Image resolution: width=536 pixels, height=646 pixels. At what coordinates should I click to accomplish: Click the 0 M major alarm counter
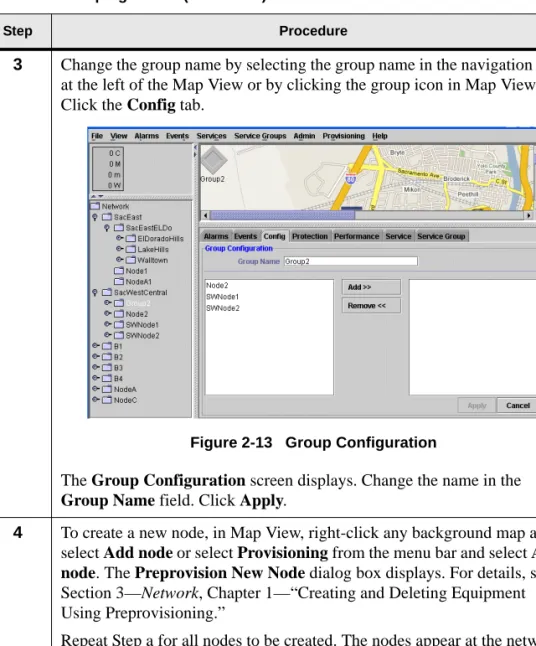coord(114,164)
